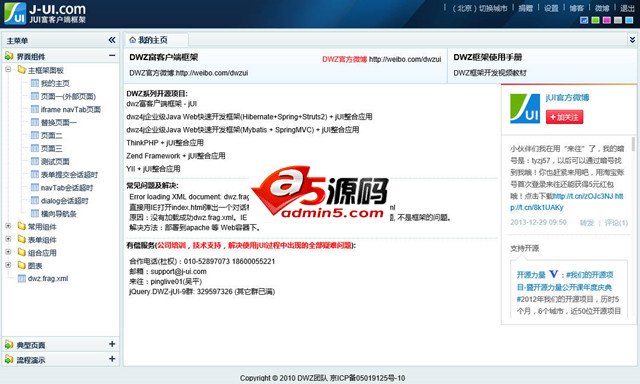Collapse the 界面组件 section minus button
Image resolution: width=640 pixels, height=384 pixels.
[x=112, y=55]
